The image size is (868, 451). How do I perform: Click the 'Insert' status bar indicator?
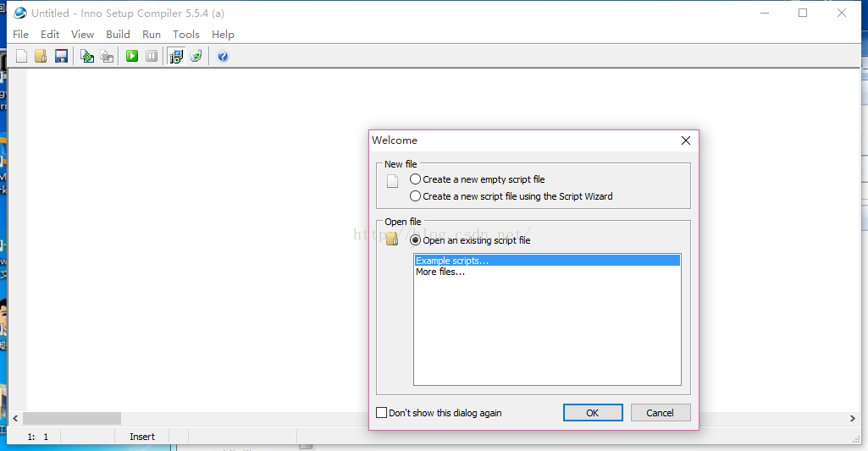(142, 437)
